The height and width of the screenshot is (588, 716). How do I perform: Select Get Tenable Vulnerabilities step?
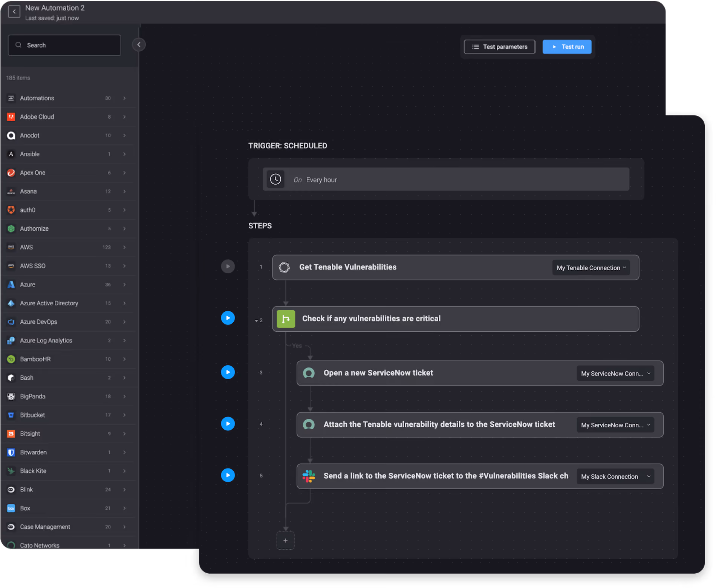point(456,268)
